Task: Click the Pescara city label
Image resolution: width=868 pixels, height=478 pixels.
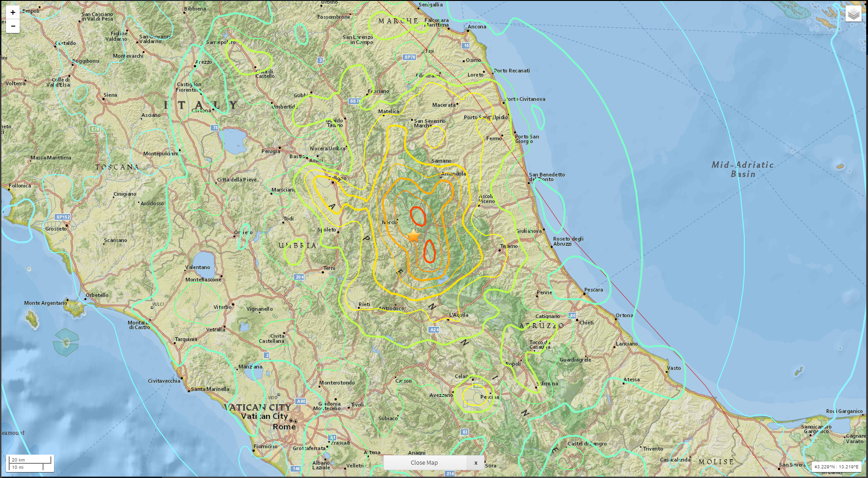Action: pyautogui.click(x=594, y=290)
